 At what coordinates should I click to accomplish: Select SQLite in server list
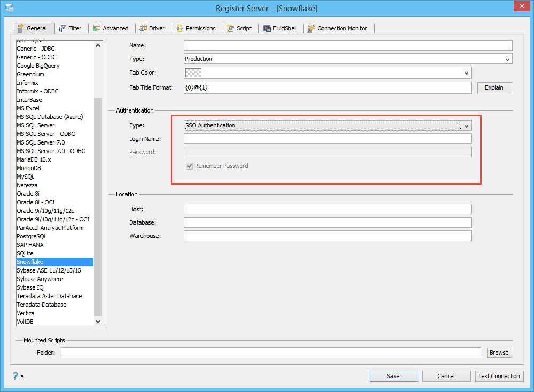(55, 253)
